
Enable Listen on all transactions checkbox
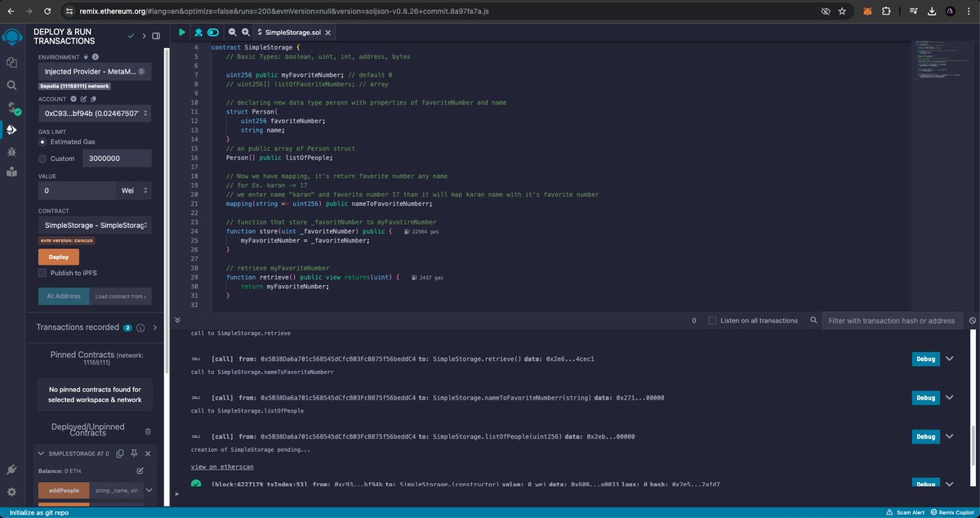[x=712, y=320]
